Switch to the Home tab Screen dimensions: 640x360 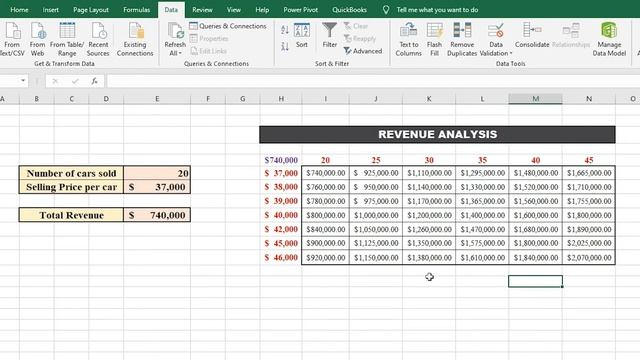click(x=19, y=10)
